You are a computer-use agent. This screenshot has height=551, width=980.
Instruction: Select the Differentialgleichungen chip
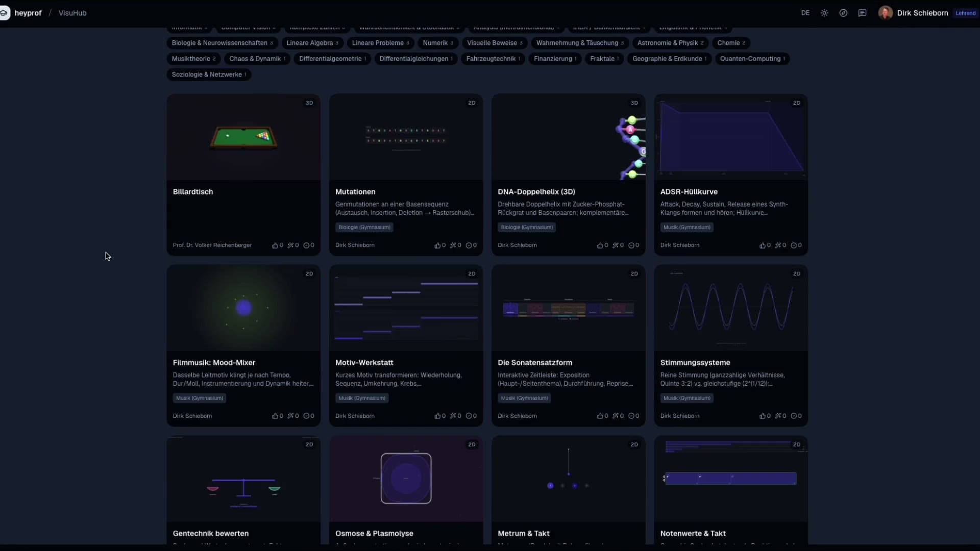click(416, 59)
